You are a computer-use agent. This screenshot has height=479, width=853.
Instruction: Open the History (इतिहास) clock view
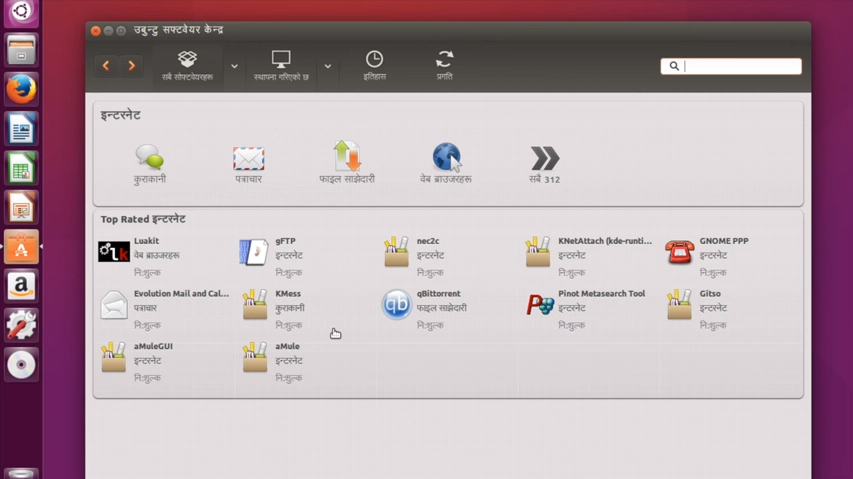click(x=374, y=66)
